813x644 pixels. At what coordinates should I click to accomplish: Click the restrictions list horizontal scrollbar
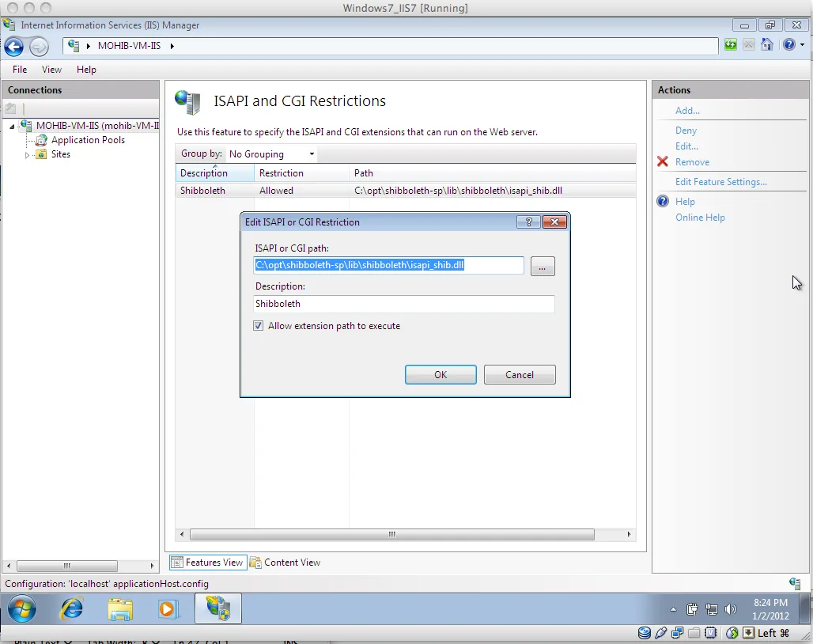click(392, 535)
